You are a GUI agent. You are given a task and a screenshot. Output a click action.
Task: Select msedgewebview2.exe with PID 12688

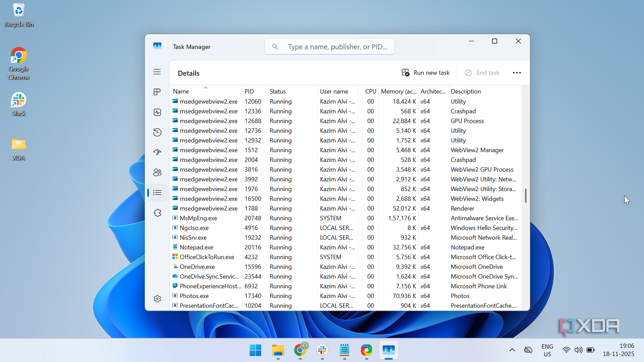(345, 121)
